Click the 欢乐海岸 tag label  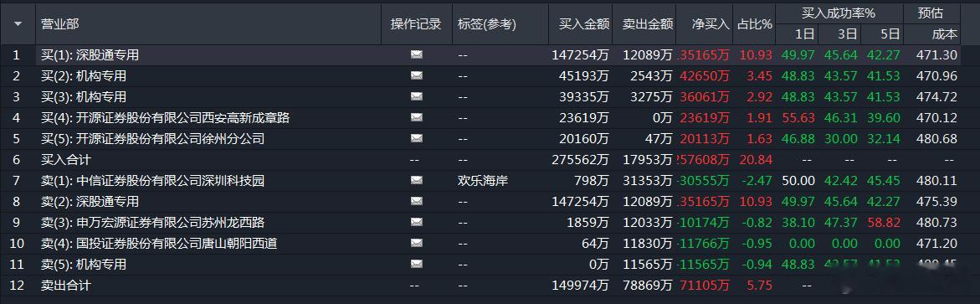pyautogui.click(x=483, y=181)
